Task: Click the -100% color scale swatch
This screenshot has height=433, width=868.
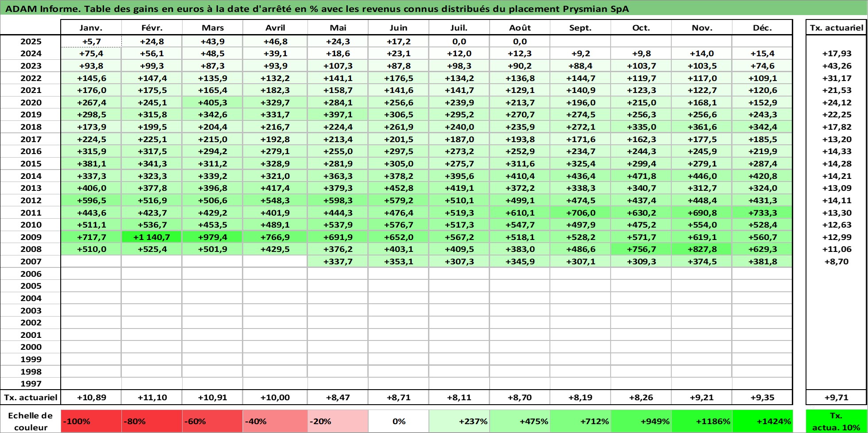Action: (x=91, y=421)
